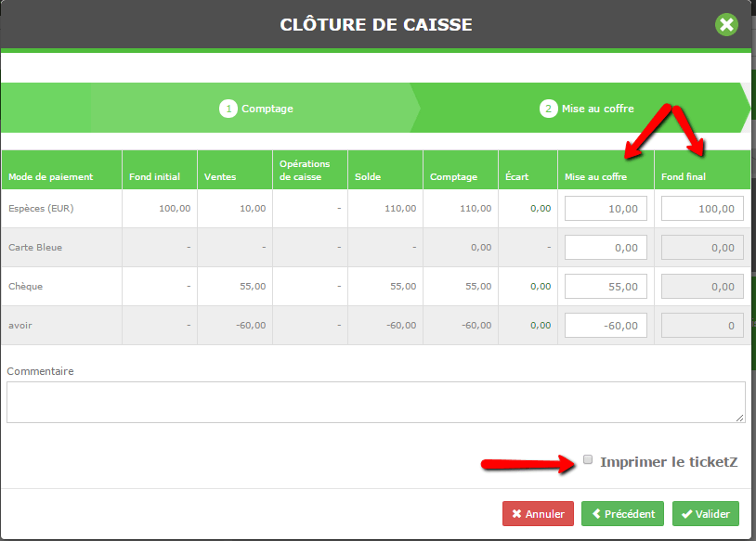Click the 100,00 Fond initial value for Espèces
756x541 pixels.
pos(175,209)
